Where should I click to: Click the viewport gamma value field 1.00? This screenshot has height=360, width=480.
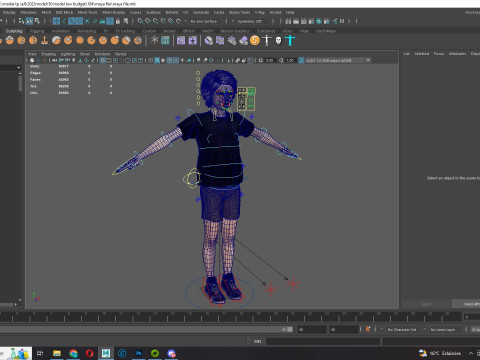(290, 60)
